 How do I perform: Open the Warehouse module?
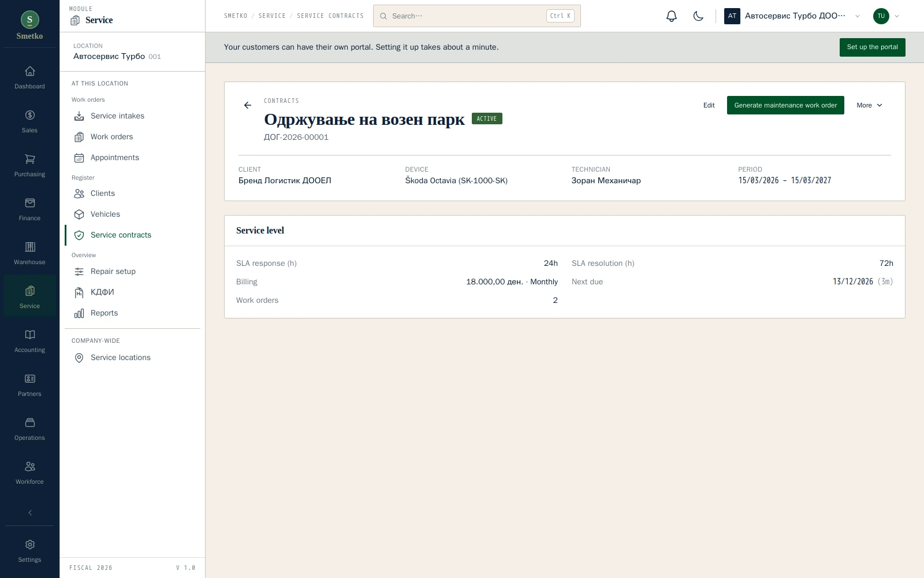pos(29,254)
